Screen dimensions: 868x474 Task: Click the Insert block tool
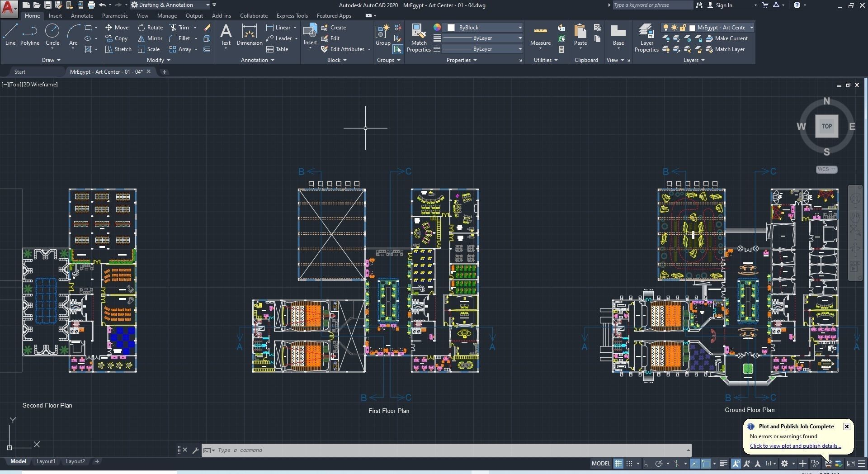[310, 34]
